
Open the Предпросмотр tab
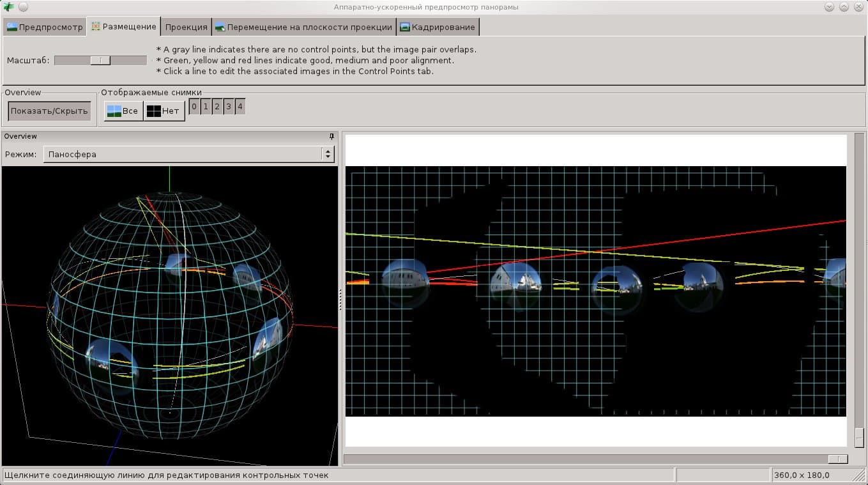(45, 27)
